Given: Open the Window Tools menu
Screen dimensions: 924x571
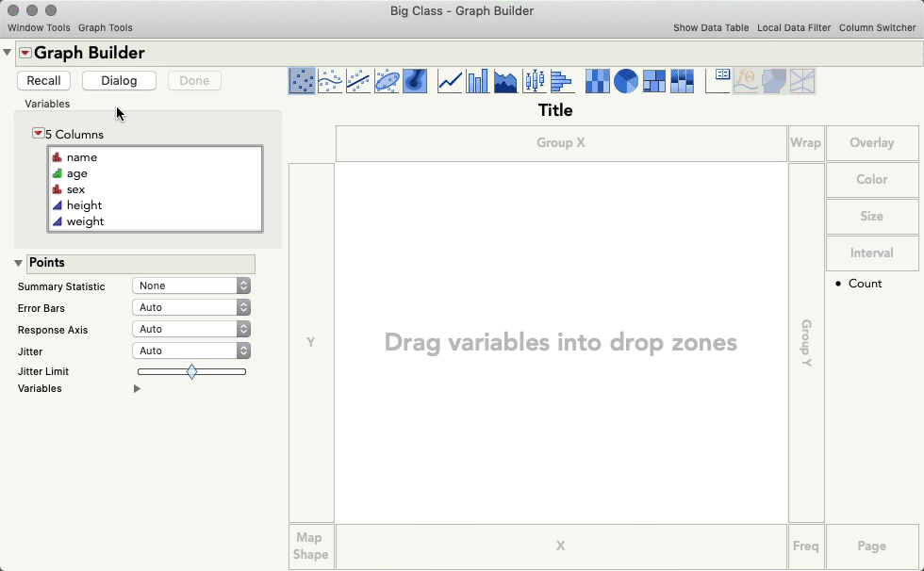Looking at the screenshot, I should [x=38, y=27].
